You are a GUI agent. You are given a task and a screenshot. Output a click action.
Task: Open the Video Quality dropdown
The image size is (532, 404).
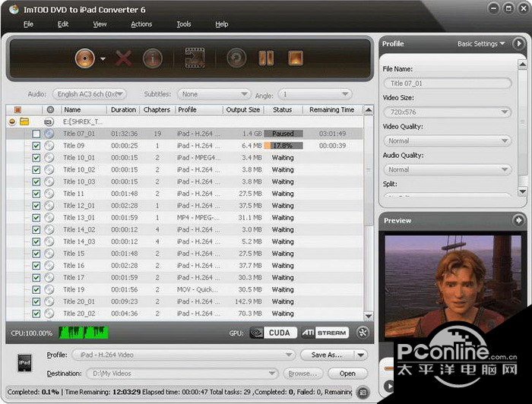448,140
